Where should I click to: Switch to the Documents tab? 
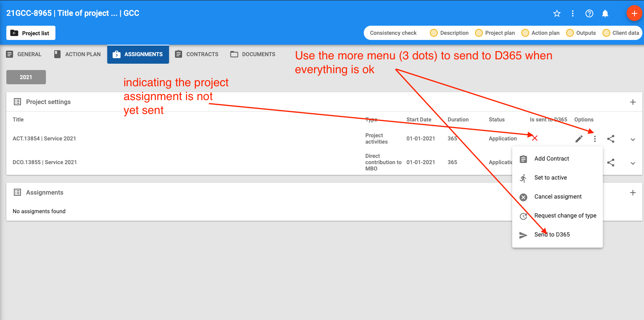point(253,54)
